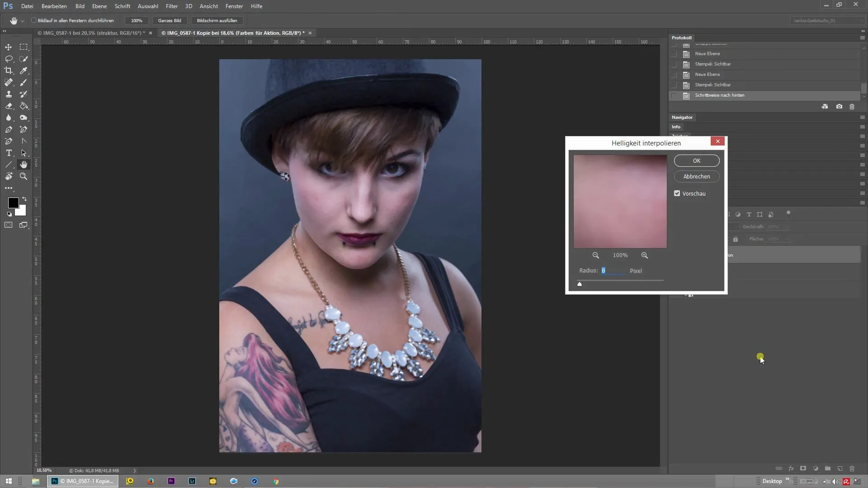Select the Healing Brush tool
868x488 pixels.
coord(9,82)
